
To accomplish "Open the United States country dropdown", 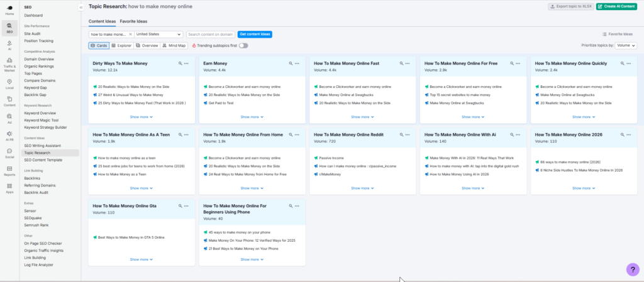I will 158,35.
